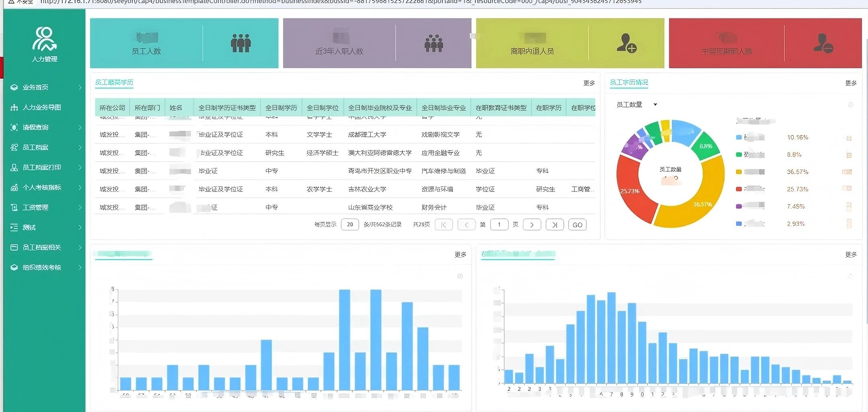This screenshot has width=868, height=412.
Task: Expand the 组织绩效考核 sidebar menu
Action: coord(80,267)
